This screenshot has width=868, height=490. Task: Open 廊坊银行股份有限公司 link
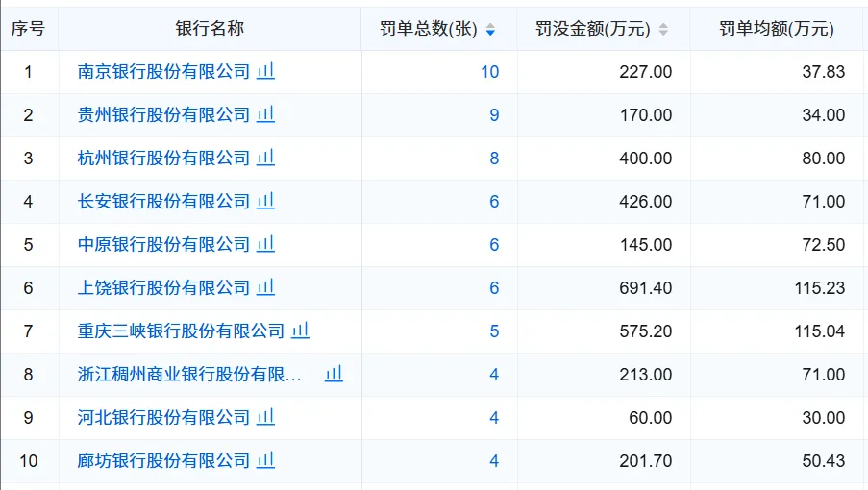point(163,460)
